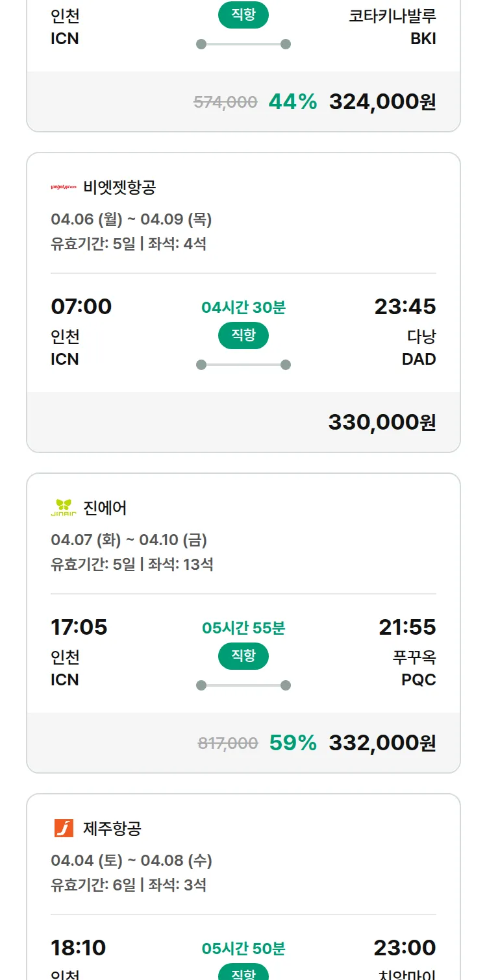This screenshot has width=487, height=980.
Task: Click the 59% discount label
Action: 293,742
